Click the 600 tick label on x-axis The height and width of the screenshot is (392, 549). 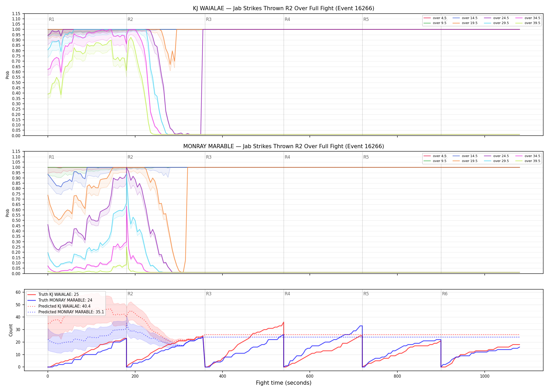point(310,376)
